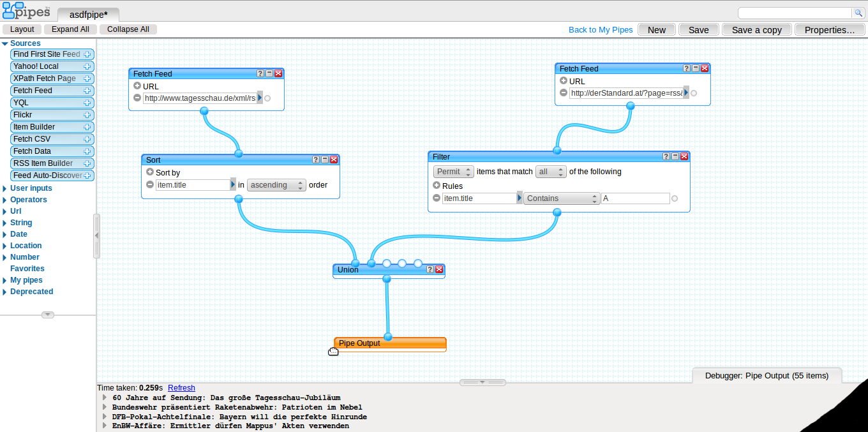868x432 pixels.
Task: Click the plus icon next to Sort by
Action: click(x=150, y=172)
